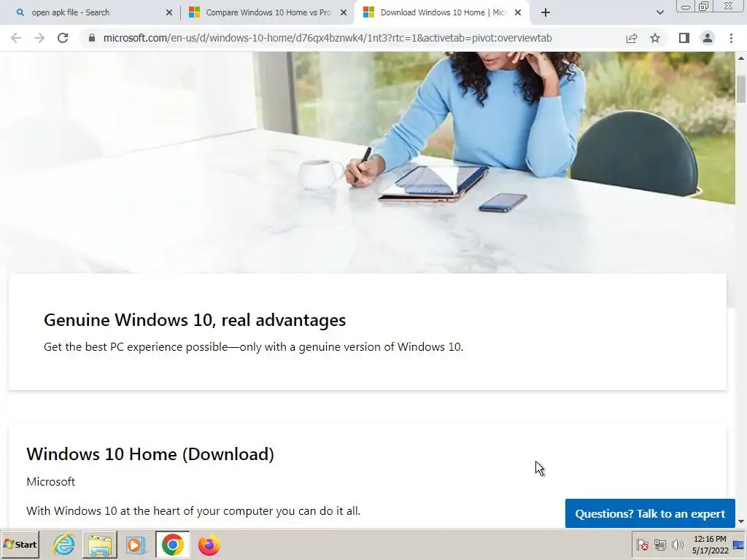Image resolution: width=747 pixels, height=560 pixels.
Task: Open a new browser tab
Action: pyautogui.click(x=546, y=13)
